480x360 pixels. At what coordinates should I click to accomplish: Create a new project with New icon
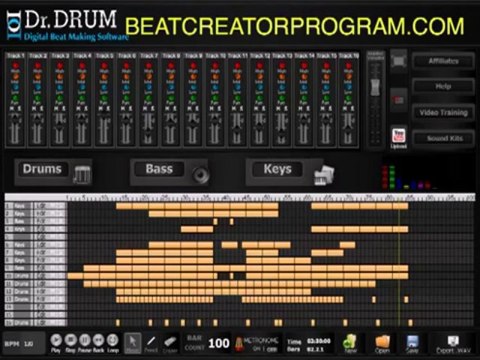click(x=350, y=343)
